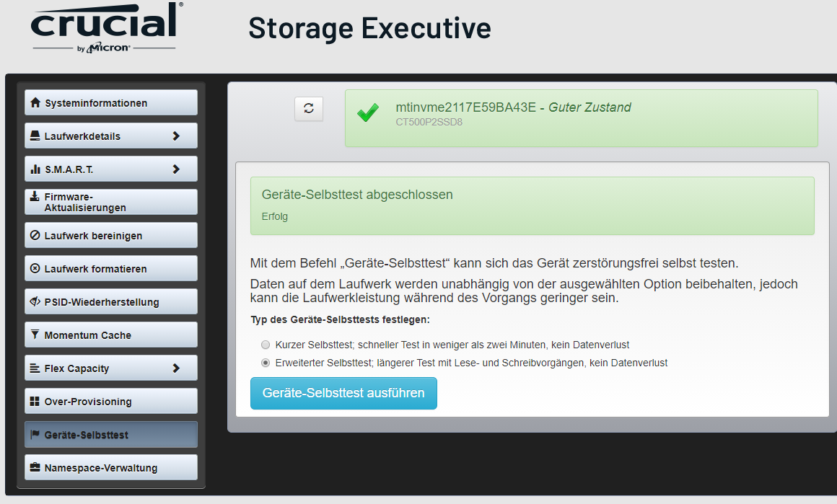Select the Kurzer Selbsttest radio option
Image resolution: width=837 pixels, height=504 pixels.
pos(266,345)
